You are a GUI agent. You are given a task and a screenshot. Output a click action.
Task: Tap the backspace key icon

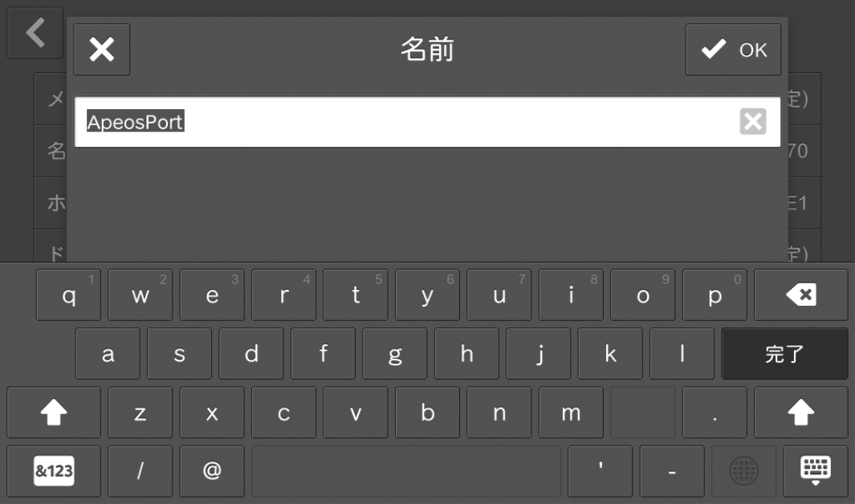pyautogui.click(x=800, y=295)
